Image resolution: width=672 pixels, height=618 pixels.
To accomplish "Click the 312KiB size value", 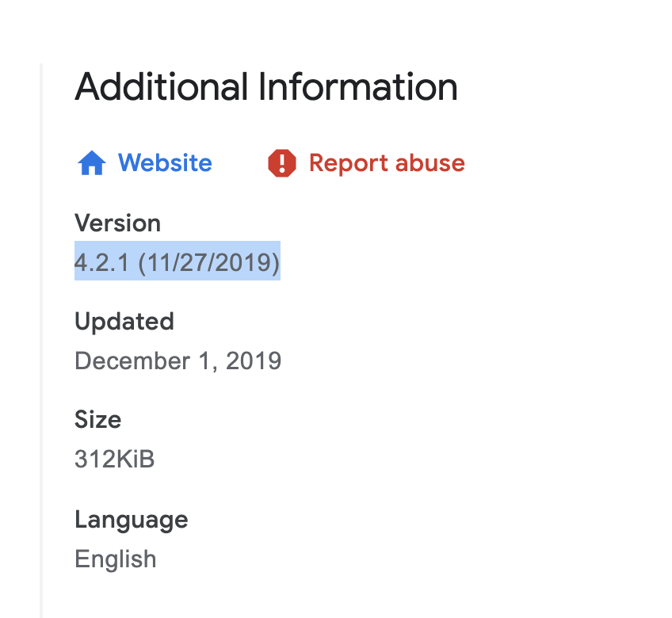I will click(114, 459).
